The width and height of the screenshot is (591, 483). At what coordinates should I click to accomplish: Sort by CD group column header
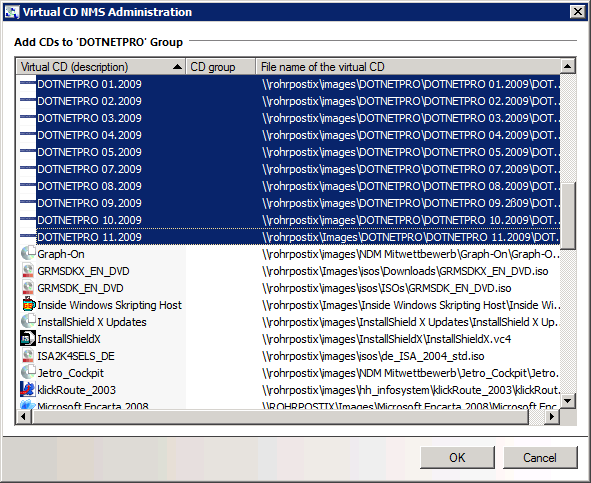pyautogui.click(x=221, y=67)
